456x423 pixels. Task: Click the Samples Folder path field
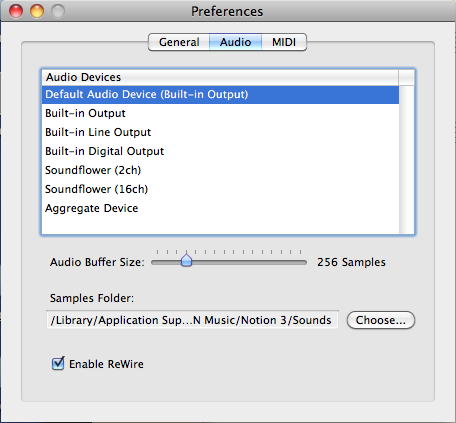pyautogui.click(x=192, y=320)
